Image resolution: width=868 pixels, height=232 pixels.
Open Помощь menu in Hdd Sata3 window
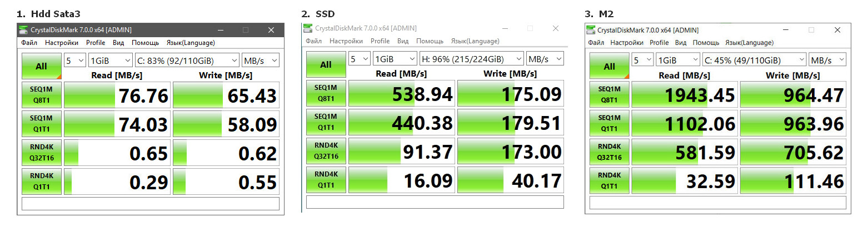coord(146,43)
